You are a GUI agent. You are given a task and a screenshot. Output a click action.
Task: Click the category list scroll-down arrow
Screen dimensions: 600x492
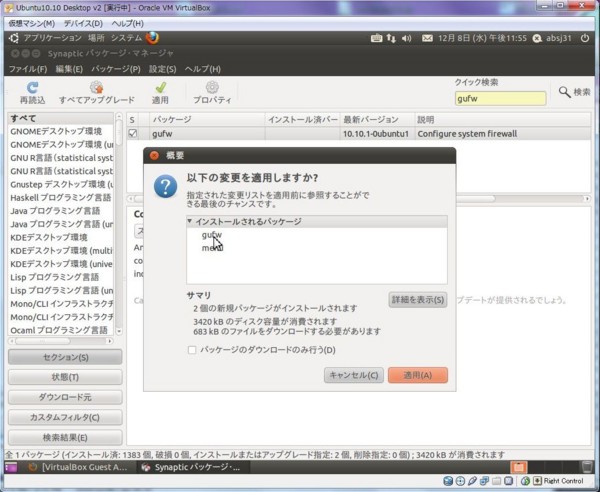119,331
